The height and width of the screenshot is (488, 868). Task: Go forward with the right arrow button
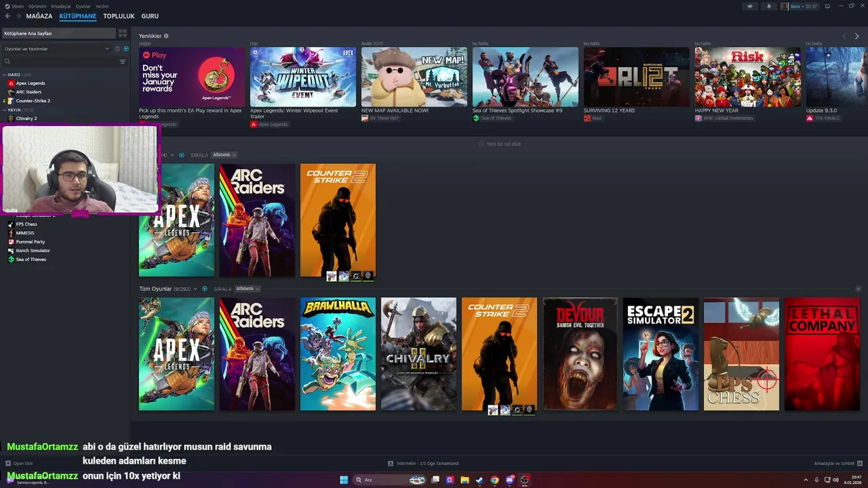tap(18, 16)
